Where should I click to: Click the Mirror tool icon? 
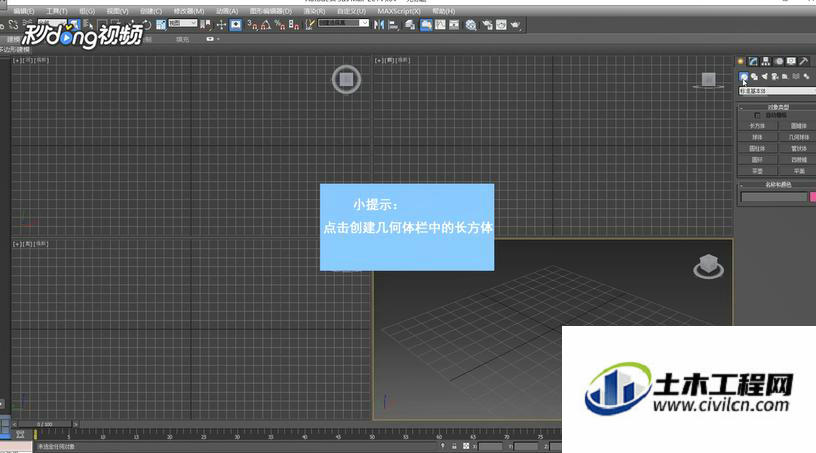[x=379, y=24]
